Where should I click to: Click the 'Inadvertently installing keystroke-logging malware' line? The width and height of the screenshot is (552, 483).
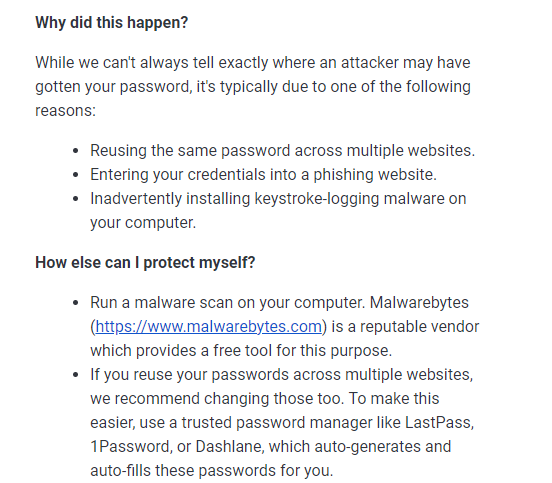pos(278,199)
